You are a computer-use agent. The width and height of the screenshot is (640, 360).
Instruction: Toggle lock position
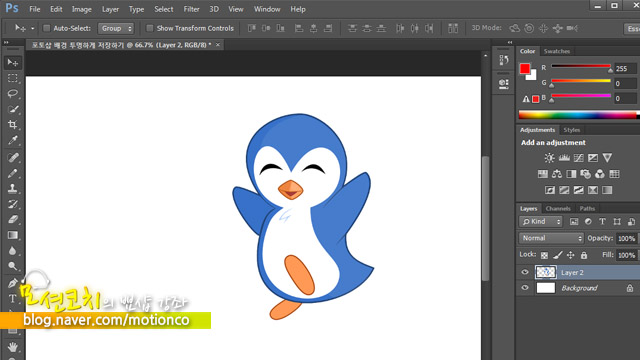[571, 256]
